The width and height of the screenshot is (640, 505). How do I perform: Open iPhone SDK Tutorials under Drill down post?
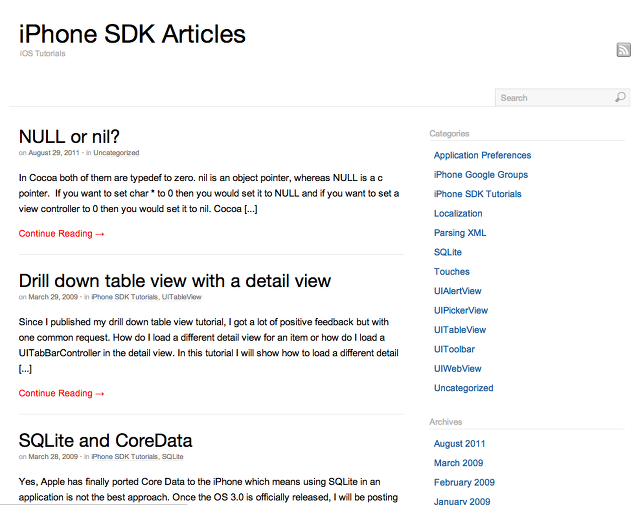124,297
